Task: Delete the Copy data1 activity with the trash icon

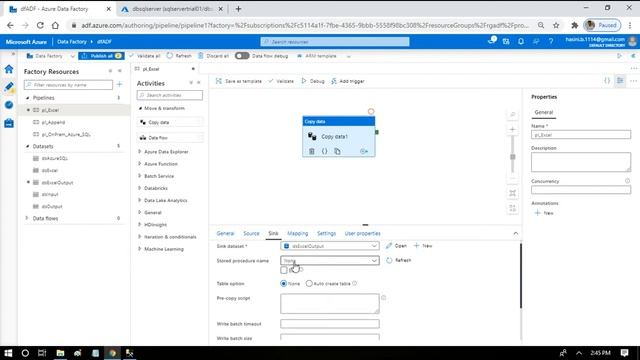Action: 311,151
